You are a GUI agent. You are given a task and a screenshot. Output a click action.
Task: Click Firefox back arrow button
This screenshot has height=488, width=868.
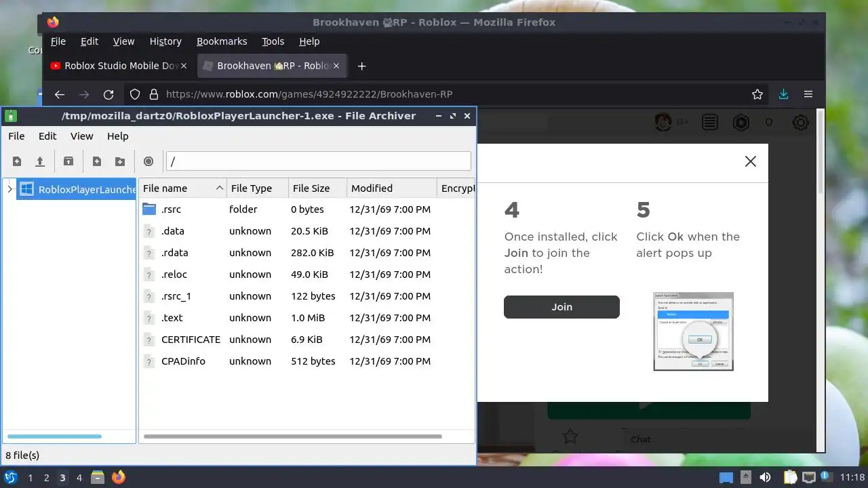pos(60,94)
